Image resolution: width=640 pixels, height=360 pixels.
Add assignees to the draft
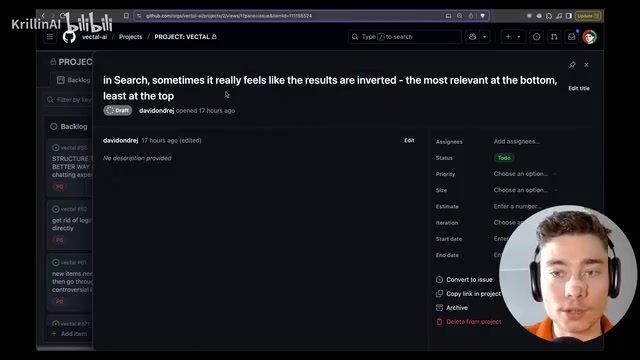point(517,141)
